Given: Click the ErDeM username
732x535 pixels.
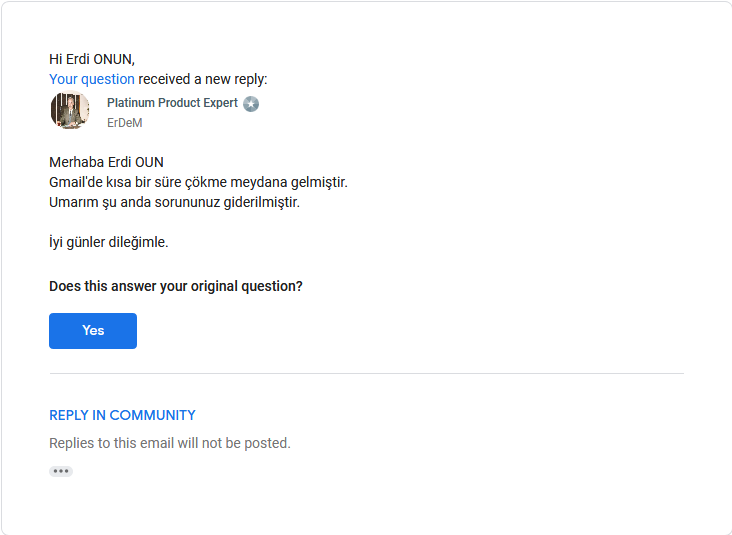Looking at the screenshot, I should [125, 123].
